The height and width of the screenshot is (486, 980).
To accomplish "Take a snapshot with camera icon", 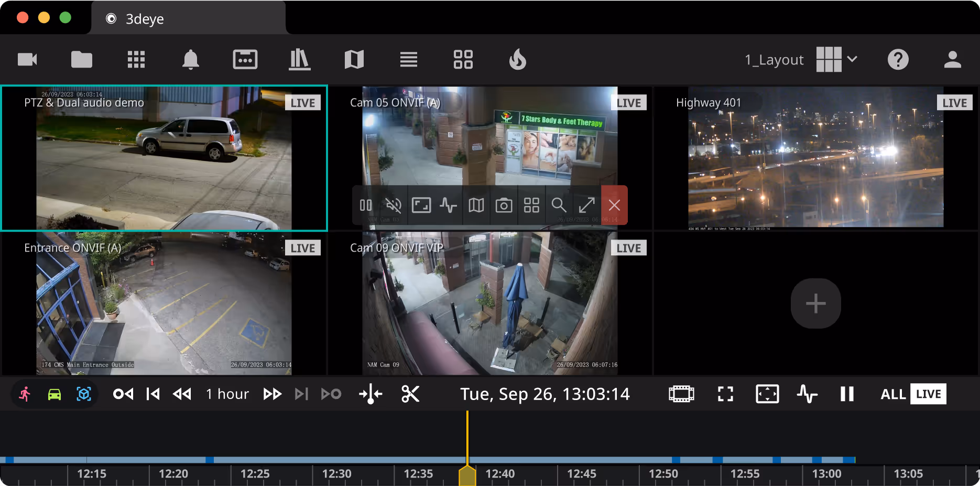I will [x=504, y=206].
